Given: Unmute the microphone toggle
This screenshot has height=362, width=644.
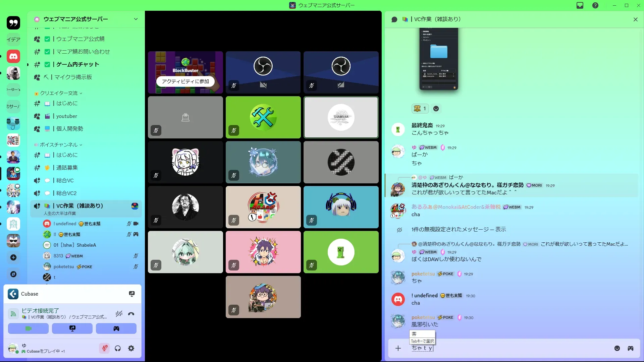Looking at the screenshot, I should click(104, 349).
